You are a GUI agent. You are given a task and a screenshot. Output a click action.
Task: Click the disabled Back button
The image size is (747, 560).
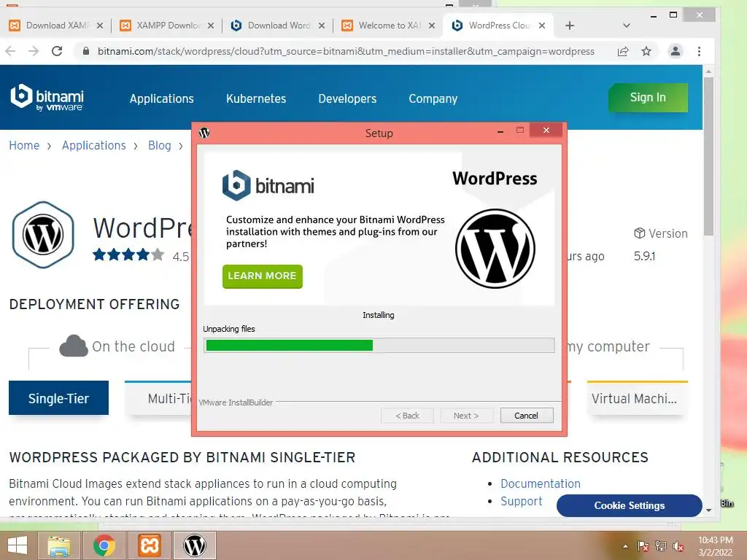tap(407, 415)
